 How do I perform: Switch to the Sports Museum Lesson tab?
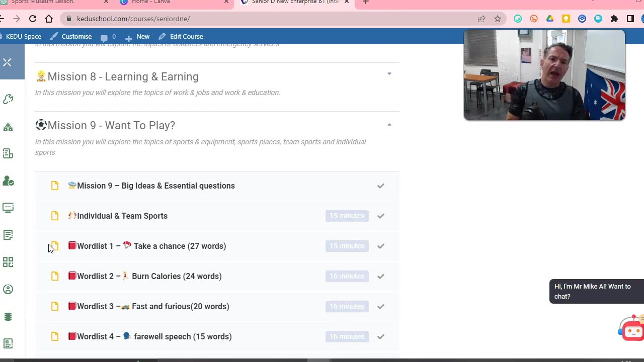43,2
